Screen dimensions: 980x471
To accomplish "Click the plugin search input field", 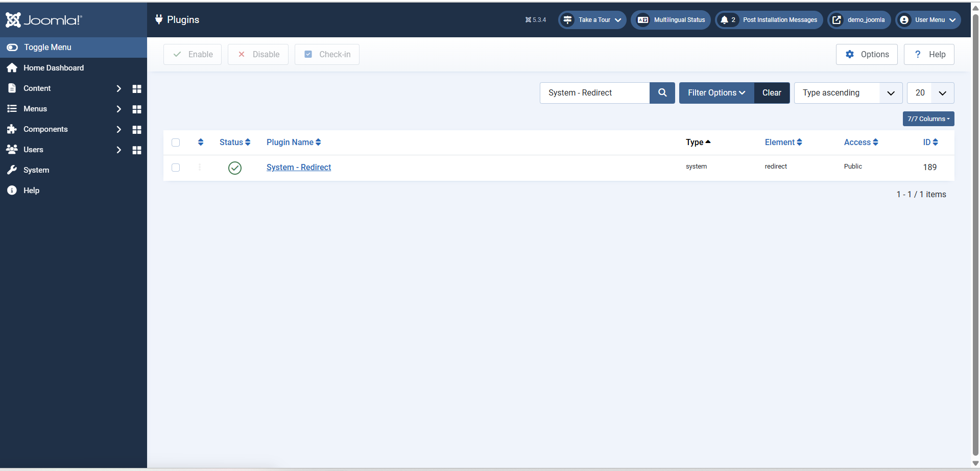I will pos(594,93).
